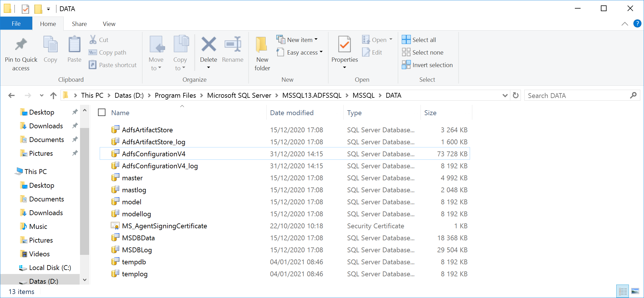Click Select all in the ribbon
Image resolution: width=644 pixels, height=298 pixels.
click(x=419, y=40)
